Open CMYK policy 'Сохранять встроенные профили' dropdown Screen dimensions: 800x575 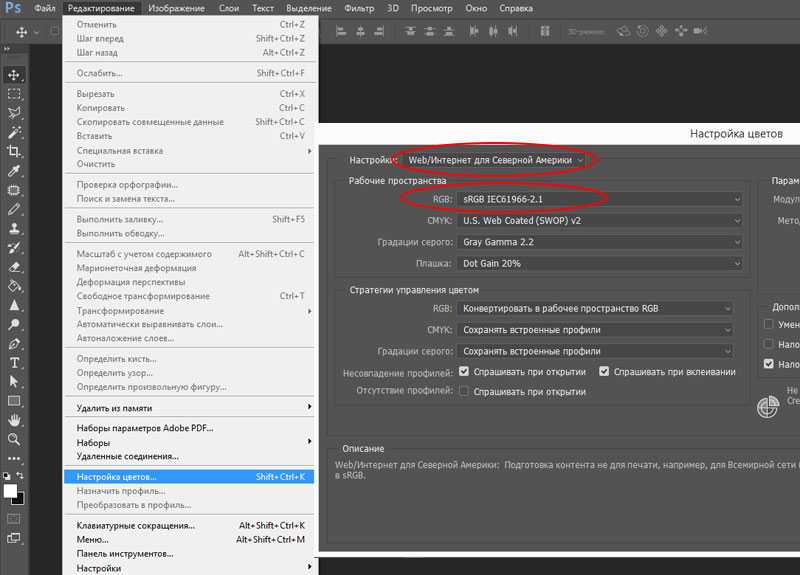[x=595, y=330]
